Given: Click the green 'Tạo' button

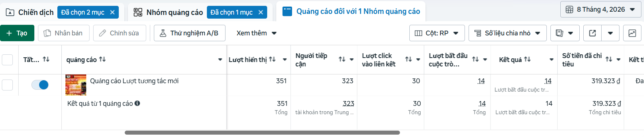Looking at the screenshot, I should (x=17, y=33).
